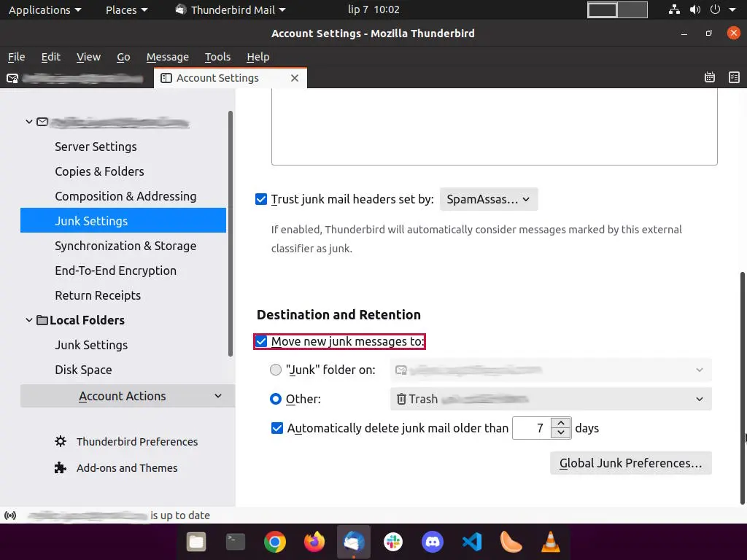
Task: Click the Add-ons and Themes puzzle icon
Action: pyautogui.click(x=61, y=468)
